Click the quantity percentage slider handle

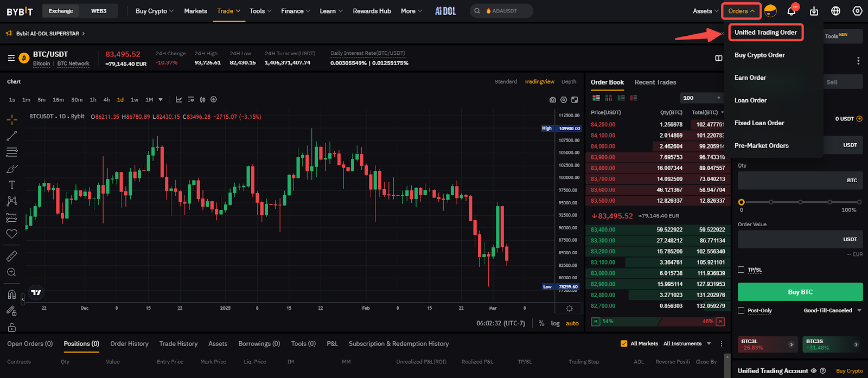pyautogui.click(x=742, y=202)
